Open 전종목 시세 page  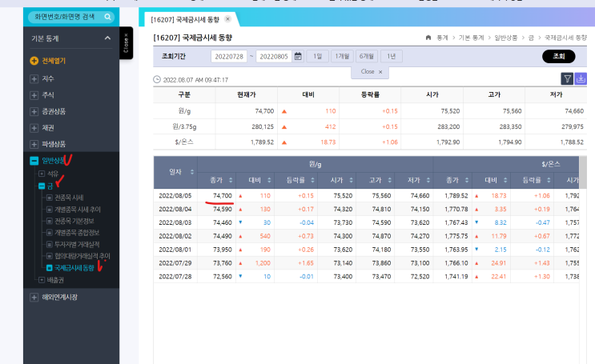point(69,198)
